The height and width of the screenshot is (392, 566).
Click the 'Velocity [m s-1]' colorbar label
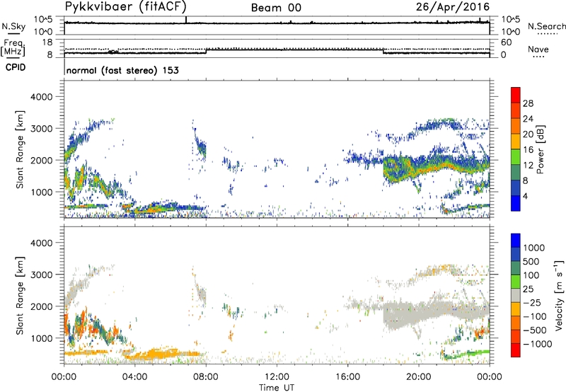point(559,295)
